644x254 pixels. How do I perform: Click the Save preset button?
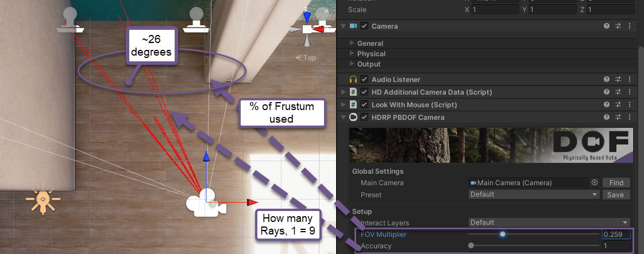coord(616,194)
